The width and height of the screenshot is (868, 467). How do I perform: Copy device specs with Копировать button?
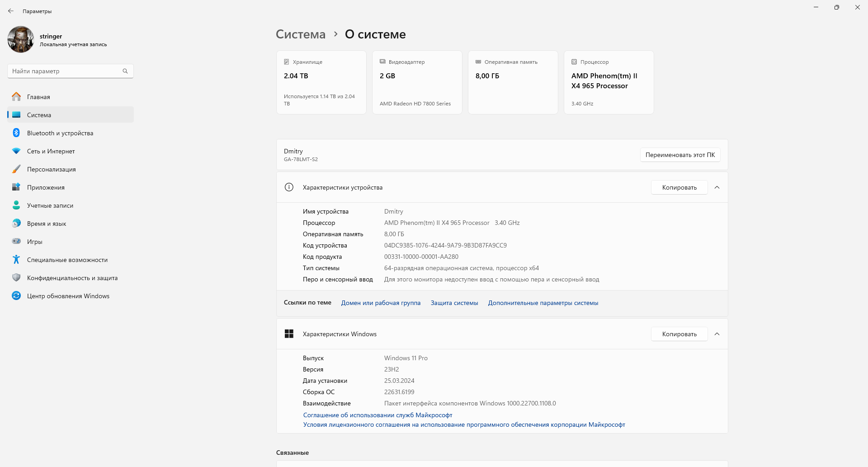point(679,187)
